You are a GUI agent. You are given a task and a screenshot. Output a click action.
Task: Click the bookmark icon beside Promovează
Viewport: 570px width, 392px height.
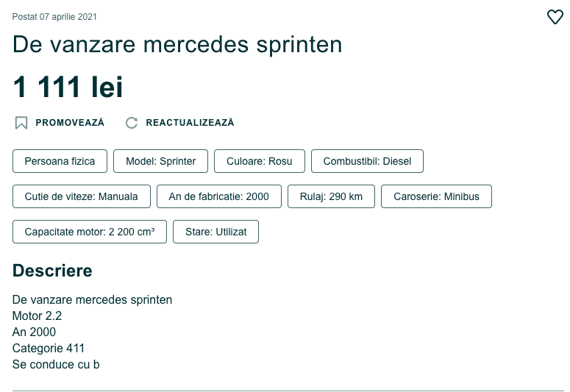point(21,123)
